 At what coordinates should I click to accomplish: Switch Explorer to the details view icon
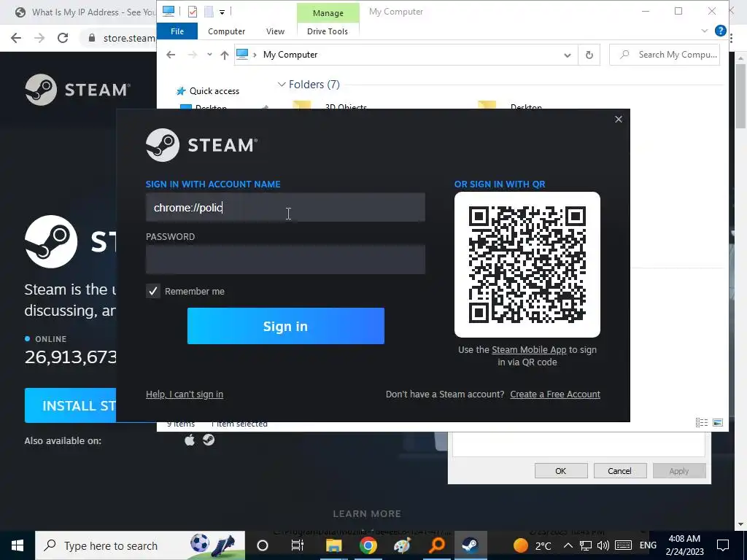(x=701, y=422)
